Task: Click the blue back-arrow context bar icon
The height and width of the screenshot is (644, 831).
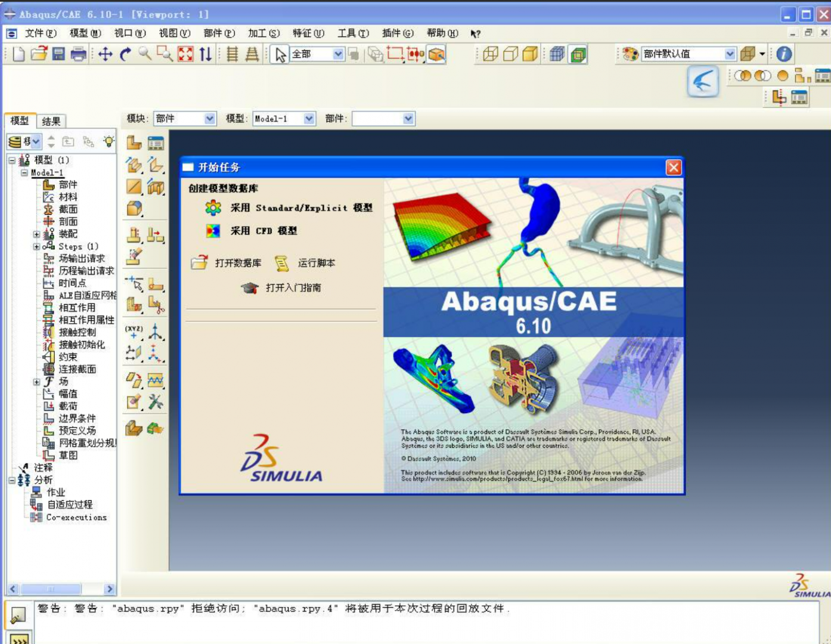Action: [x=703, y=82]
